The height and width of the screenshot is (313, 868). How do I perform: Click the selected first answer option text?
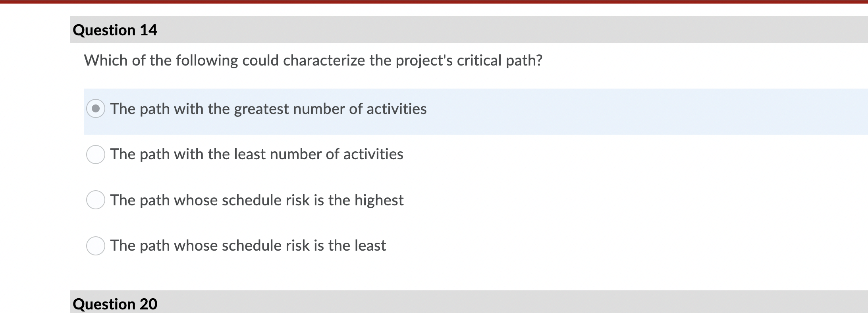click(268, 109)
